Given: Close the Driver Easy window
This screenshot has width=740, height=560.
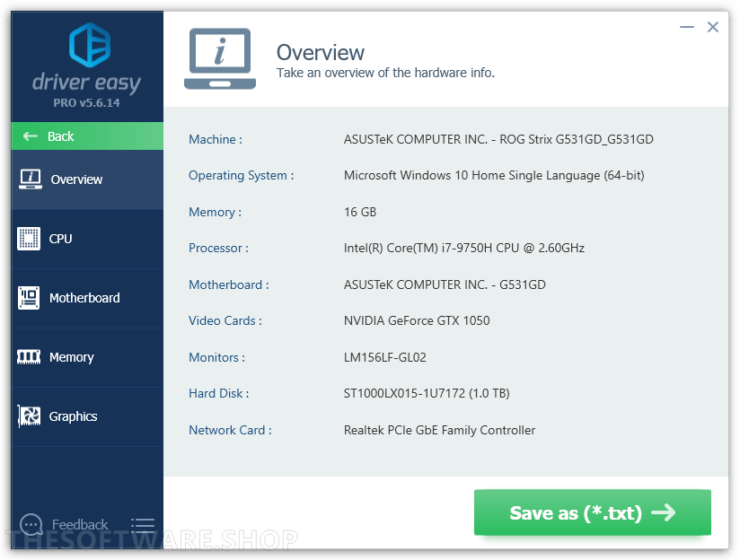Looking at the screenshot, I should pyautogui.click(x=713, y=27).
